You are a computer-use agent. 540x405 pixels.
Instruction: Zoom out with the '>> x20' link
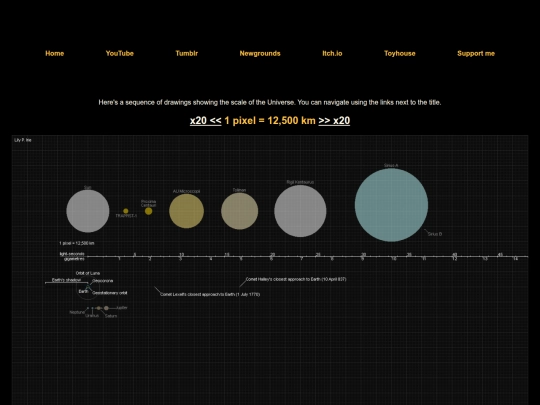[334, 121]
